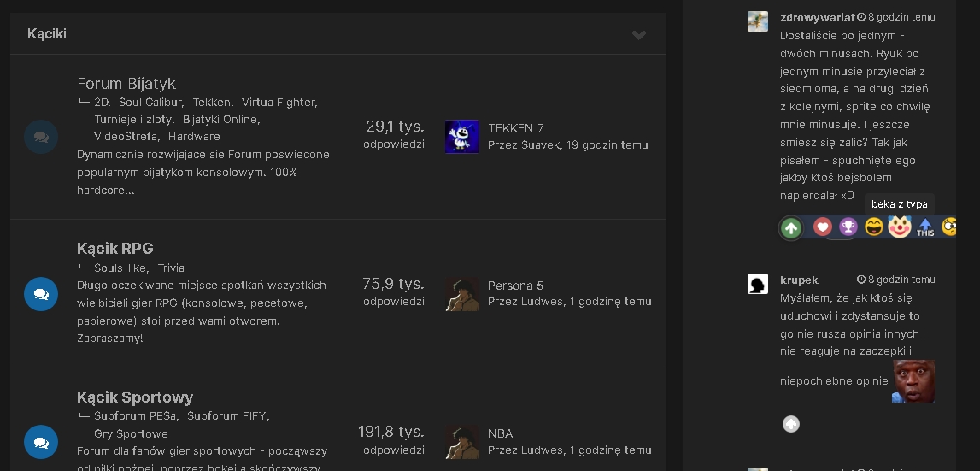Open the Trivia subforum

pos(171,268)
